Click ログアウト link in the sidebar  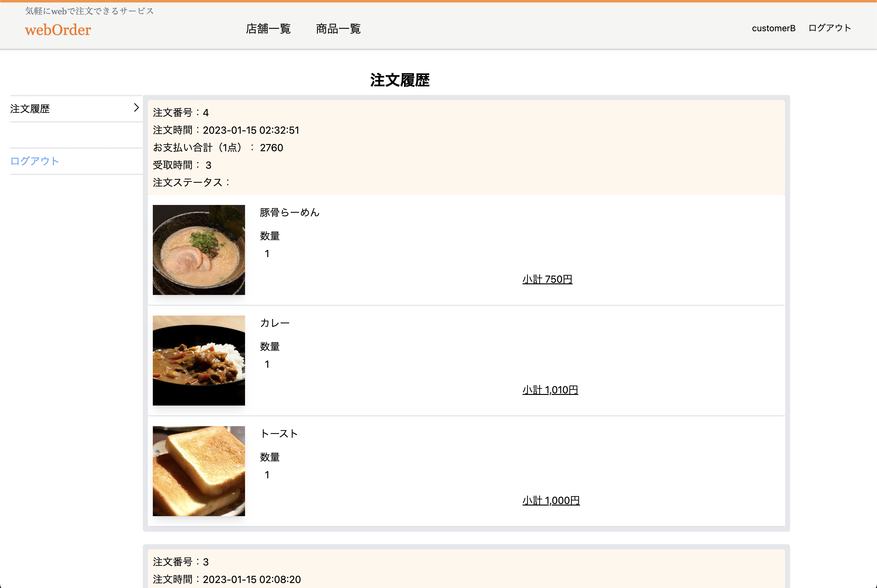(34, 161)
